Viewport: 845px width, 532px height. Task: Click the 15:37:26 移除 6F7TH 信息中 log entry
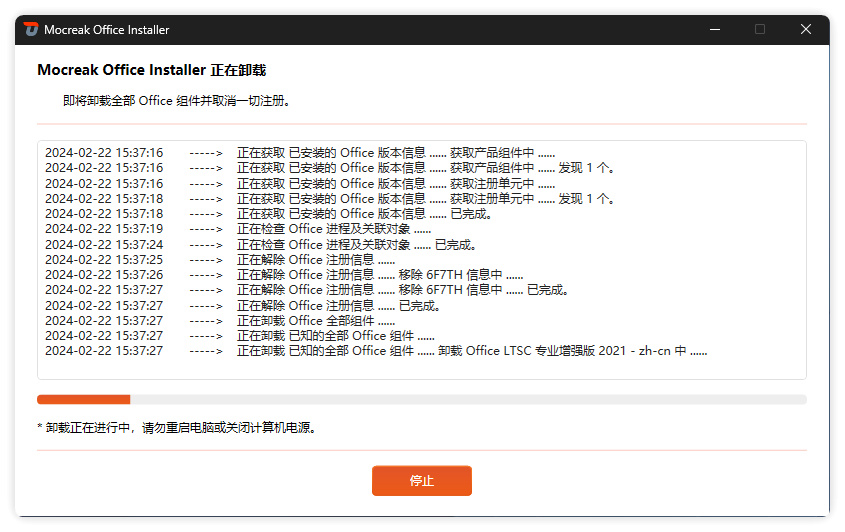(284, 274)
